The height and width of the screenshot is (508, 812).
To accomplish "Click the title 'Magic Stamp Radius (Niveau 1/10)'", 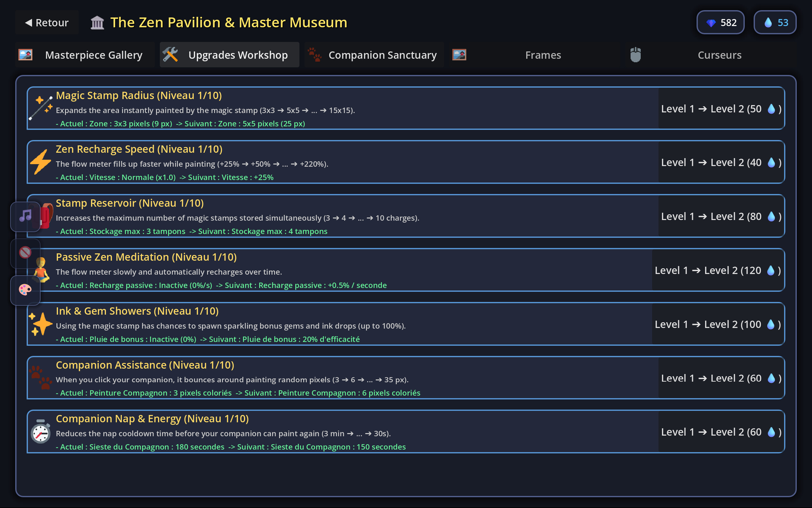I will 139,96.
